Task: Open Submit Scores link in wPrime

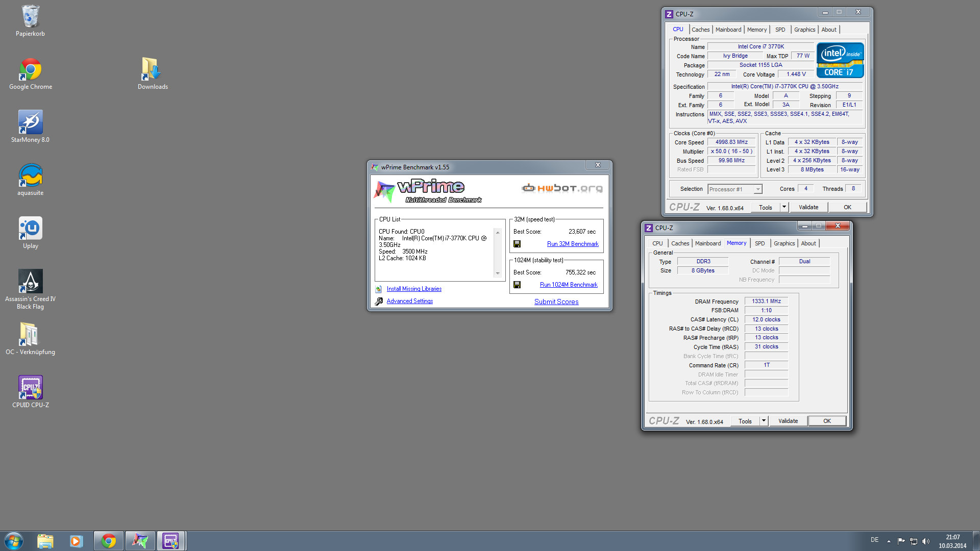Action: pos(556,302)
